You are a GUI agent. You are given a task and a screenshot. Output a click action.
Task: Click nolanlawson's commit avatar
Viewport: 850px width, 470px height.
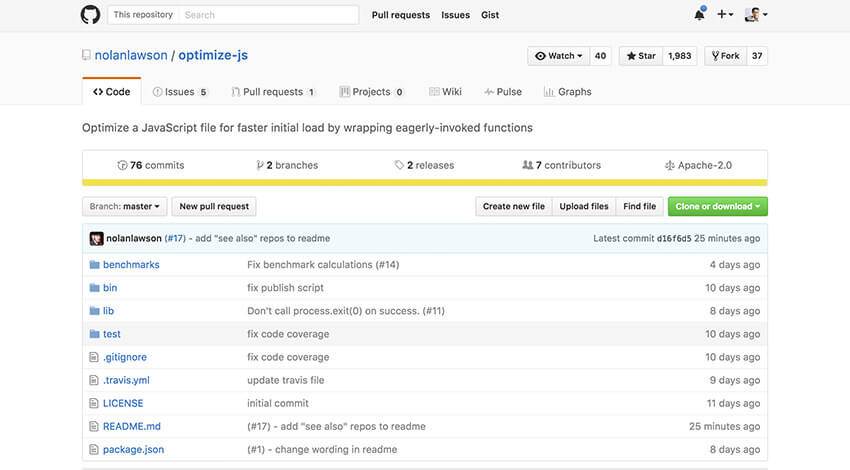pyautogui.click(x=96, y=239)
